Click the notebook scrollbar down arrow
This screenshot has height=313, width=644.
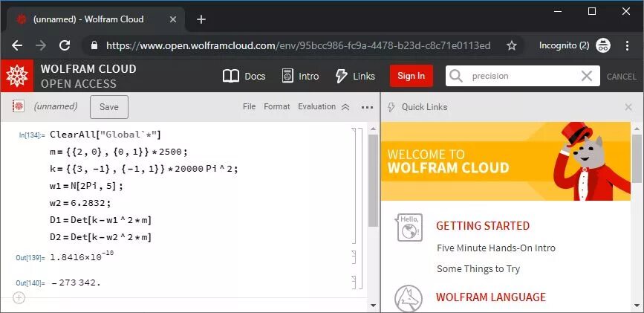point(373,306)
